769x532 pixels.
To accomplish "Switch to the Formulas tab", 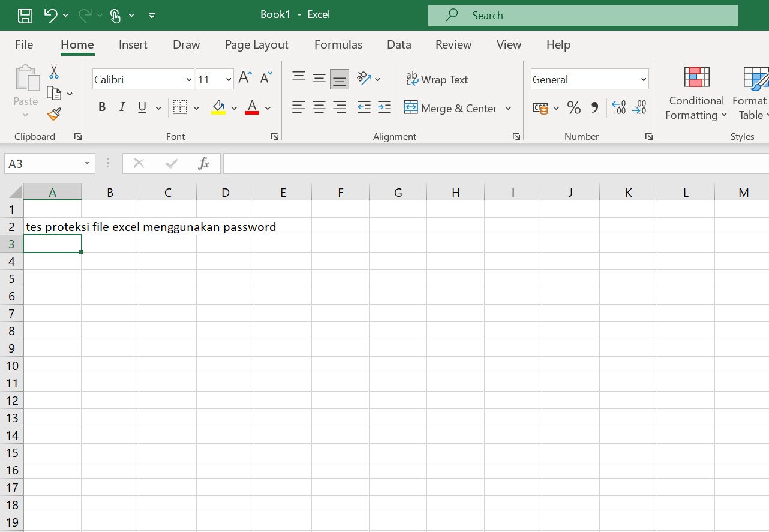I will point(338,44).
